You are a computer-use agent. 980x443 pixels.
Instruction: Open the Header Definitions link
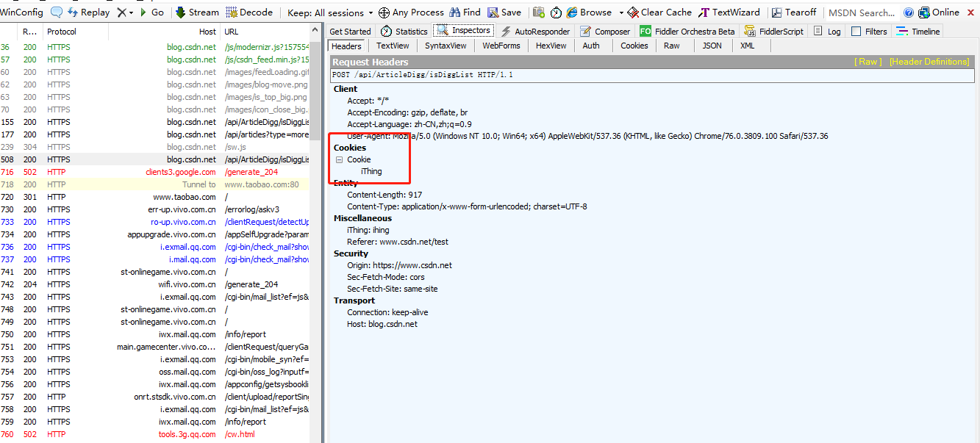pos(929,62)
